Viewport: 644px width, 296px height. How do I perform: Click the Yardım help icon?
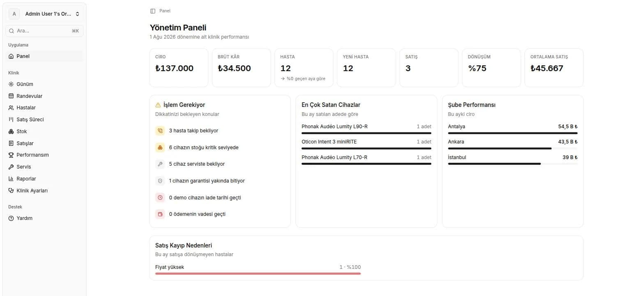pos(11,218)
